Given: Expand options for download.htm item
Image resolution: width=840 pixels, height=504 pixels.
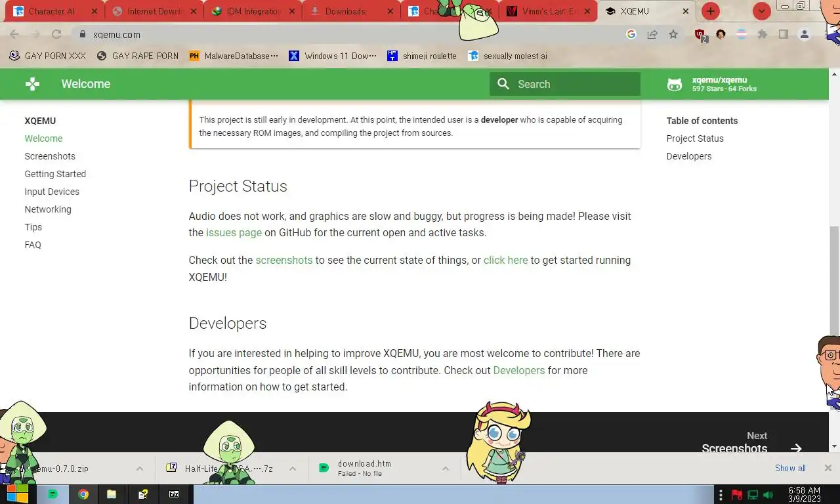Looking at the screenshot, I should 446,469.
